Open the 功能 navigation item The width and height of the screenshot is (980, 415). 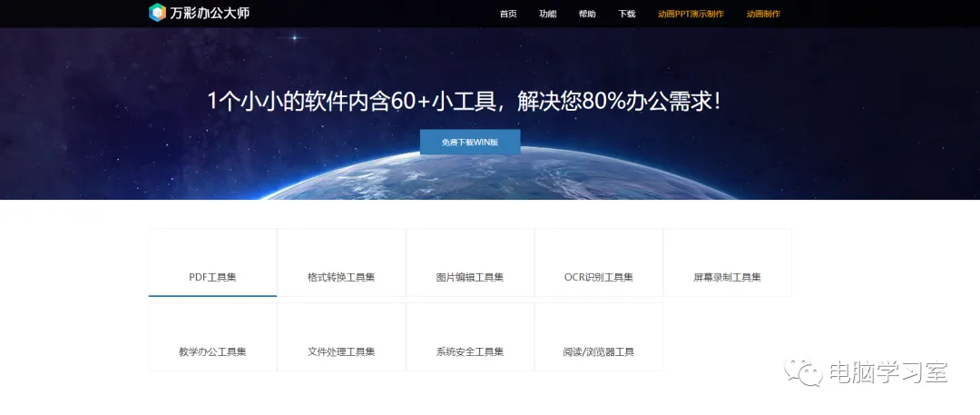pos(547,14)
